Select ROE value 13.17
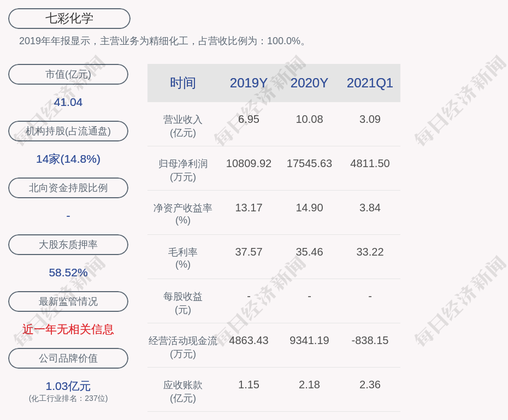 249,208
